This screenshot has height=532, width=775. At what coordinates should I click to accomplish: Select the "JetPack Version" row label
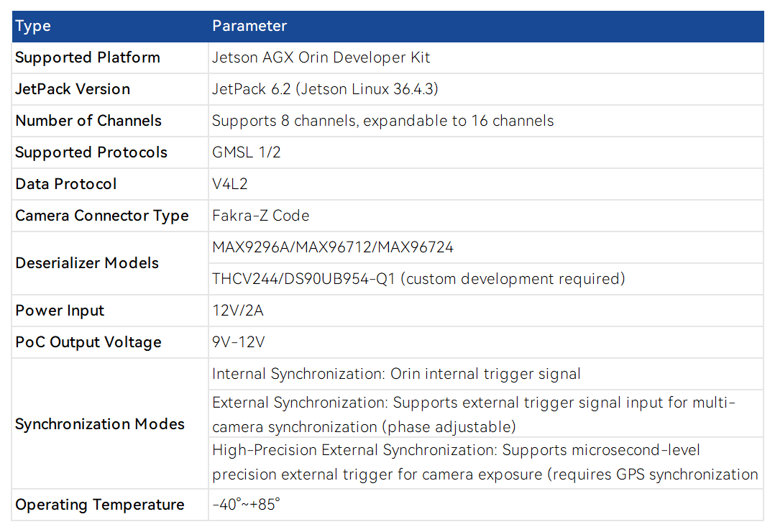73,89
